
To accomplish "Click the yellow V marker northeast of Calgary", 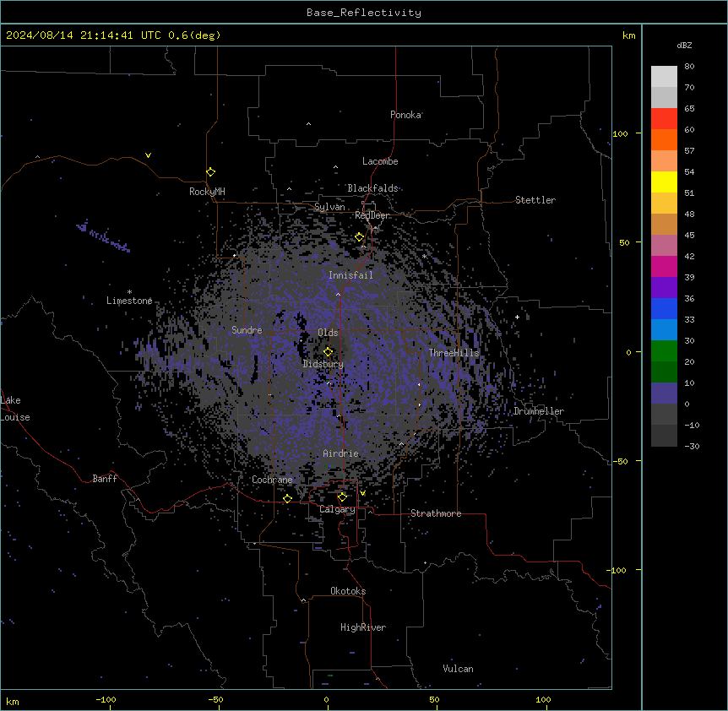I will [x=362, y=493].
